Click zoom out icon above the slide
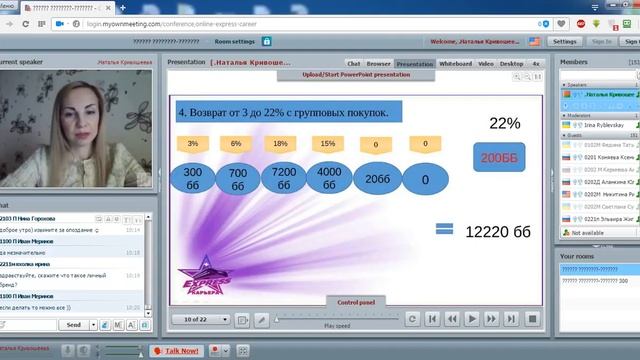Image resolution: width=640 pixels, height=360 pixels. [527, 77]
